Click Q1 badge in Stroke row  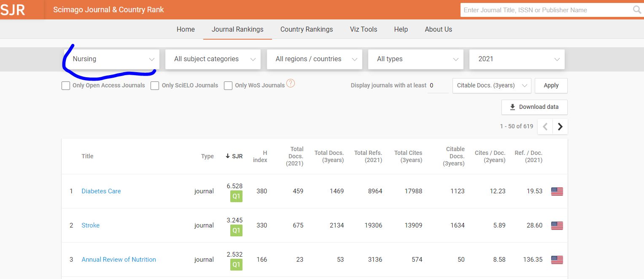pos(236,230)
